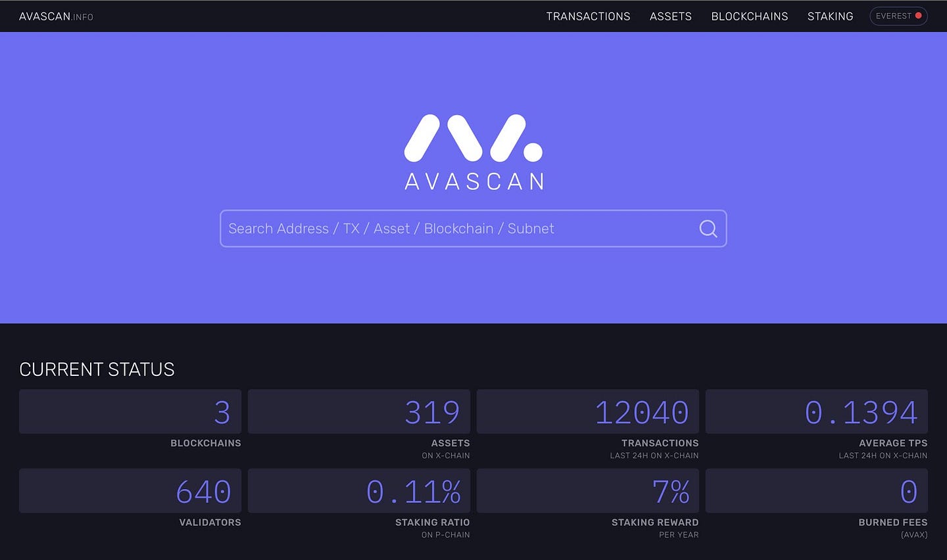947x560 pixels.
Task: Click the ASSETS stat label below 319
Action: click(x=450, y=443)
